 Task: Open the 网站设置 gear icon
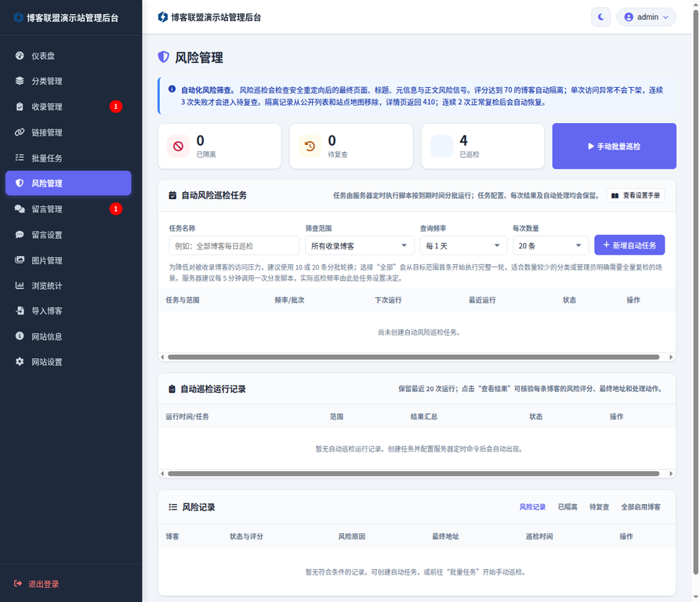19,361
